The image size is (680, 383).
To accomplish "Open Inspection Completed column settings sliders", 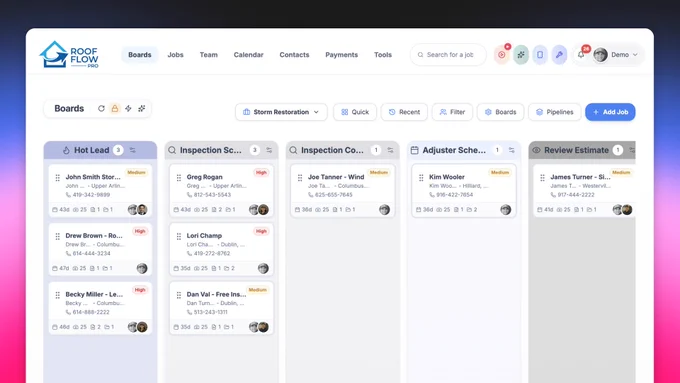I will pos(390,150).
